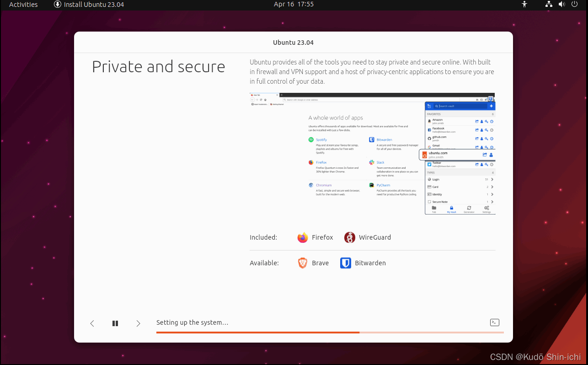Screen dimensions: 588x365
Task: Click the Private and secure heading
Action: point(159,67)
